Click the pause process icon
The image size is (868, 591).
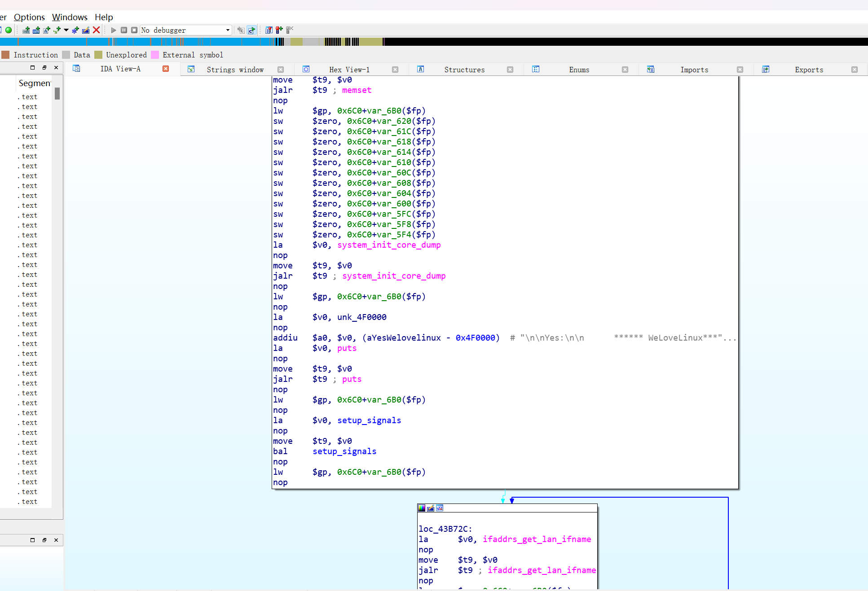[124, 30]
